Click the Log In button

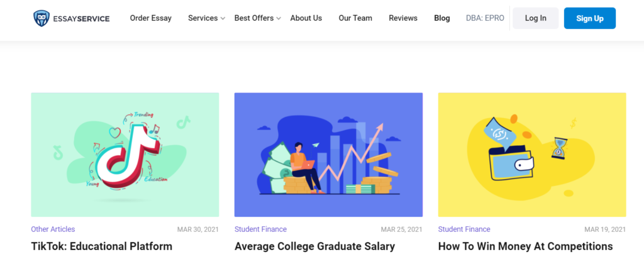536,18
